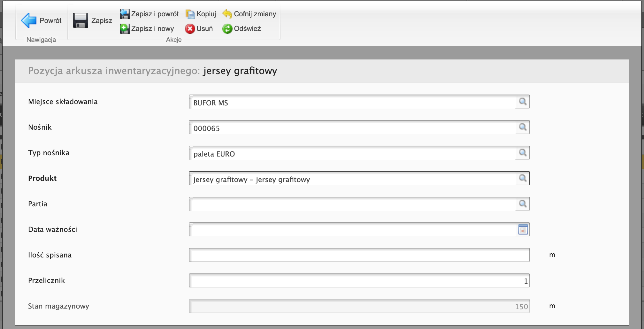The height and width of the screenshot is (329, 644).
Task: Click Zapisz i nowy toolbar button
Action: point(147,28)
